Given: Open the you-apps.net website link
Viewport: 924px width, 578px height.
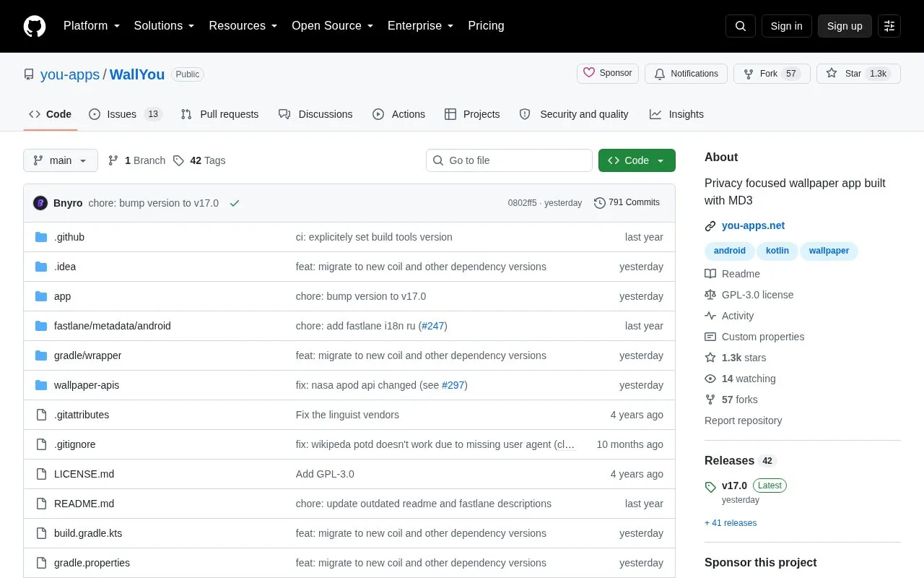Looking at the screenshot, I should (x=753, y=225).
